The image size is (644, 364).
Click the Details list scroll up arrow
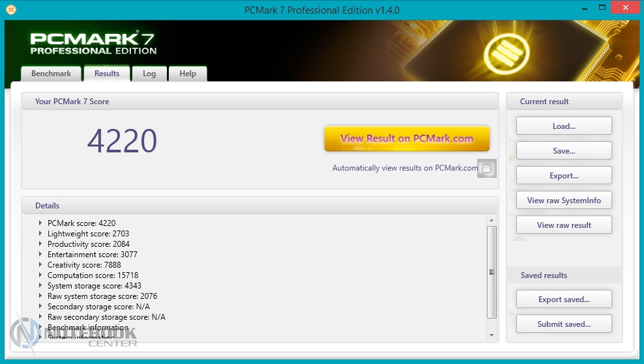[491, 221]
